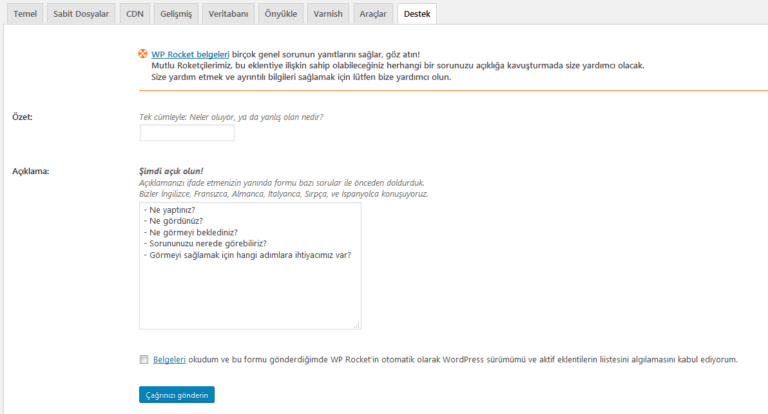Switch to the Varnish tab

[328, 14]
